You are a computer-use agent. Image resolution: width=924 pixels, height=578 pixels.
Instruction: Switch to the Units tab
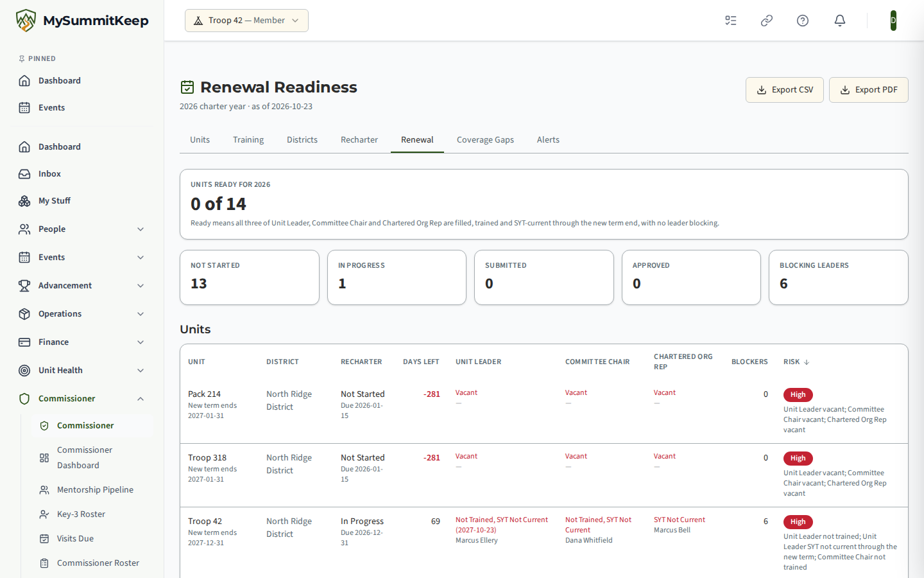[200, 139]
